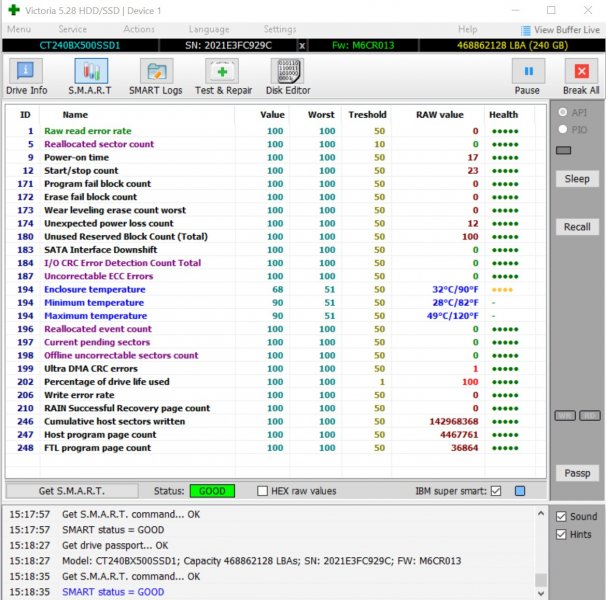
Task: Click the Sleep button
Action: click(x=577, y=179)
